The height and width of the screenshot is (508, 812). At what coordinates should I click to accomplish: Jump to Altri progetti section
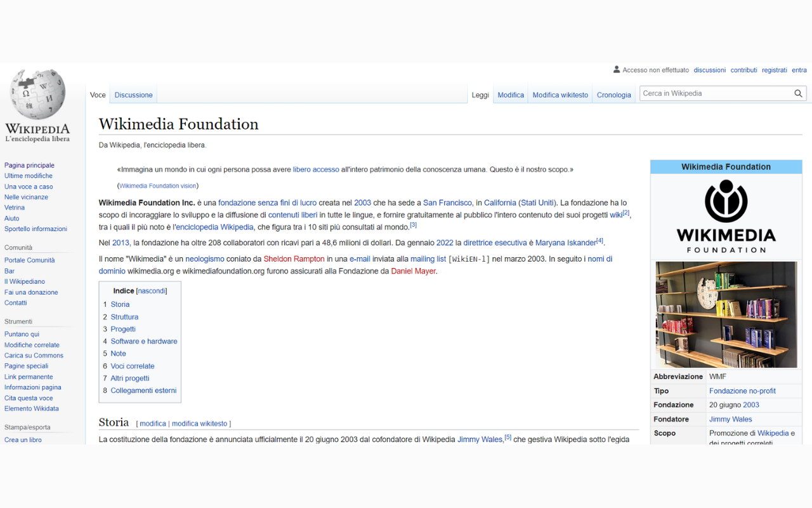(x=126, y=378)
